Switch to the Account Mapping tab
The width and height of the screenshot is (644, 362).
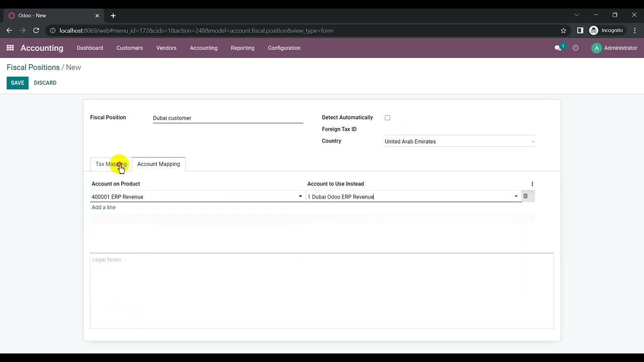pos(158,164)
